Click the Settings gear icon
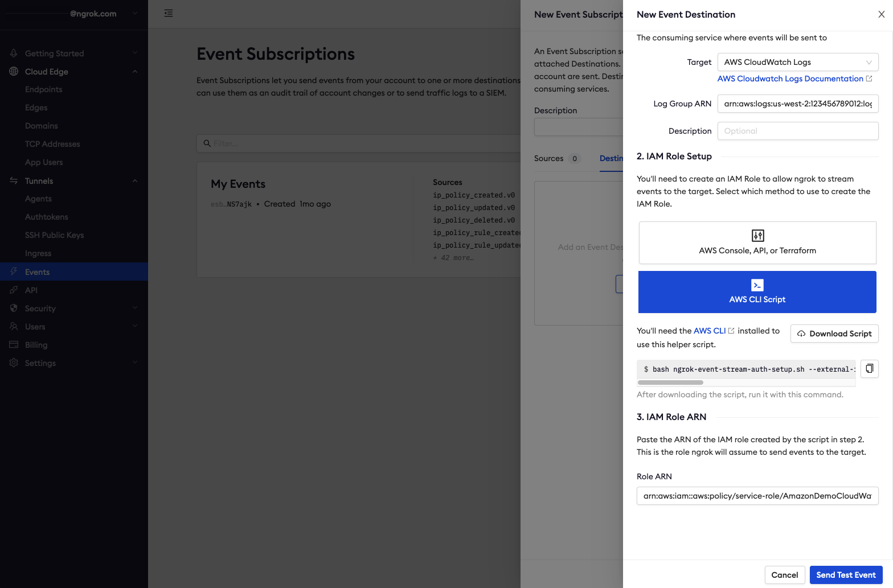The width and height of the screenshot is (893, 588). pyautogui.click(x=14, y=363)
